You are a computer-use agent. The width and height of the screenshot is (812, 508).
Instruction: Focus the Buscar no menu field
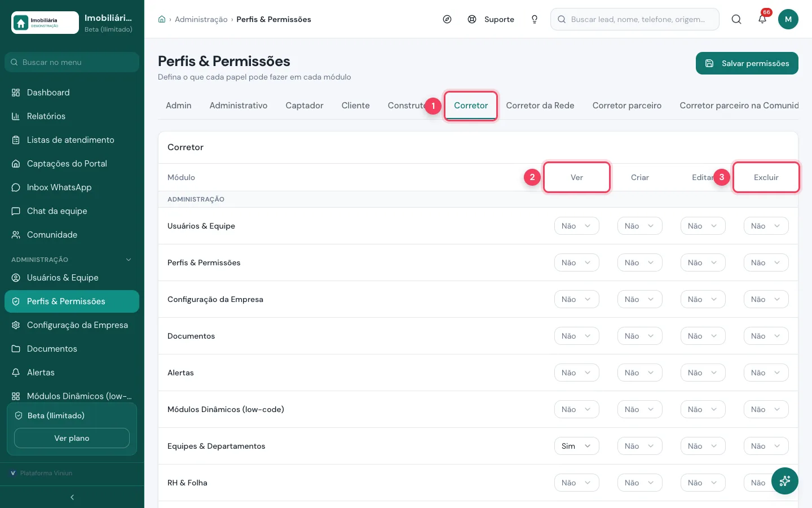coord(72,62)
